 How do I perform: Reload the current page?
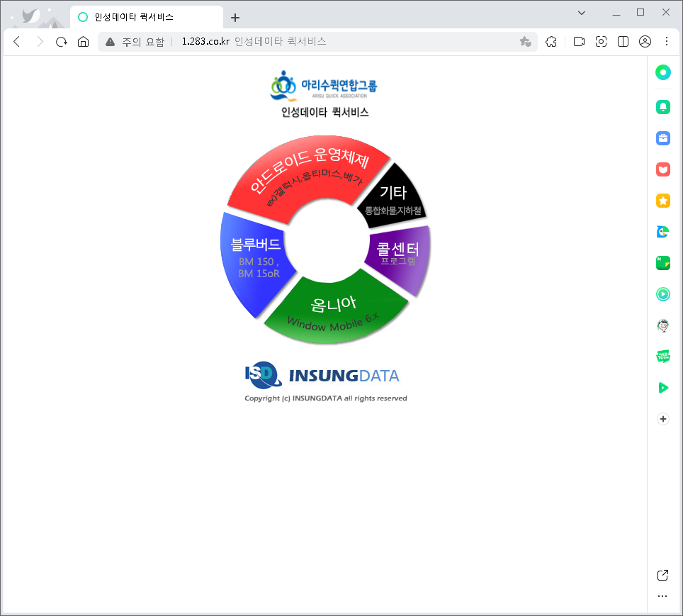click(x=62, y=42)
